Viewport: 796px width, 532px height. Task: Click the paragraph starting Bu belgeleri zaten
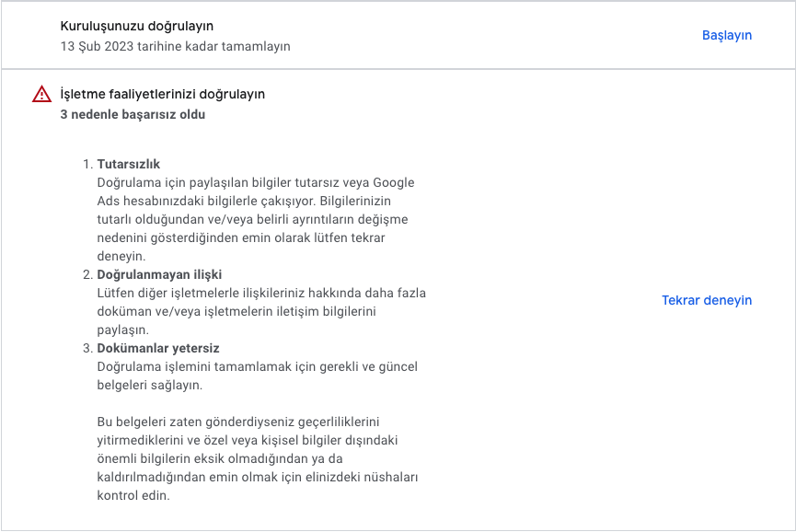[258, 458]
